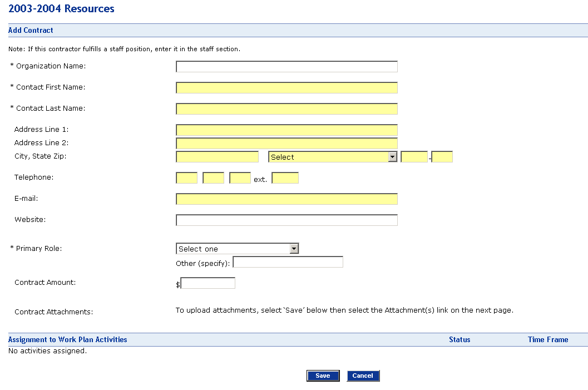Image resolution: width=588 pixels, height=390 pixels.
Task: Expand the Primary Role dropdown
Action: tap(238, 249)
